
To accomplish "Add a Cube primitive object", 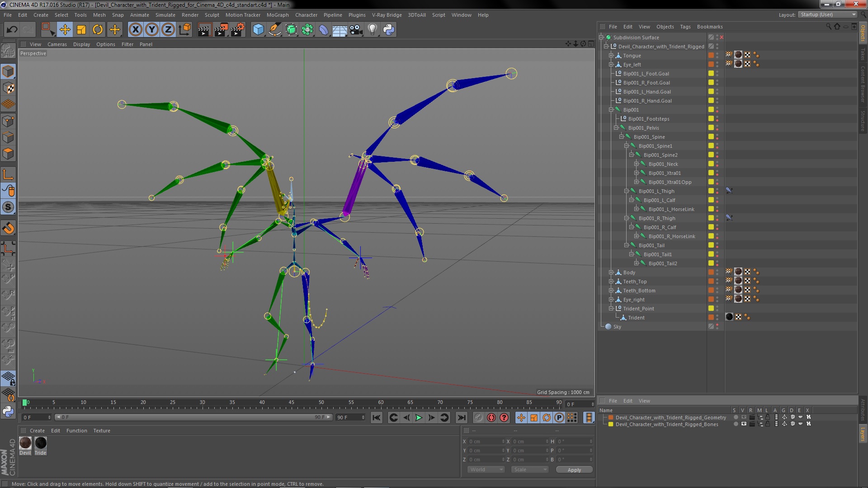I will tap(258, 30).
